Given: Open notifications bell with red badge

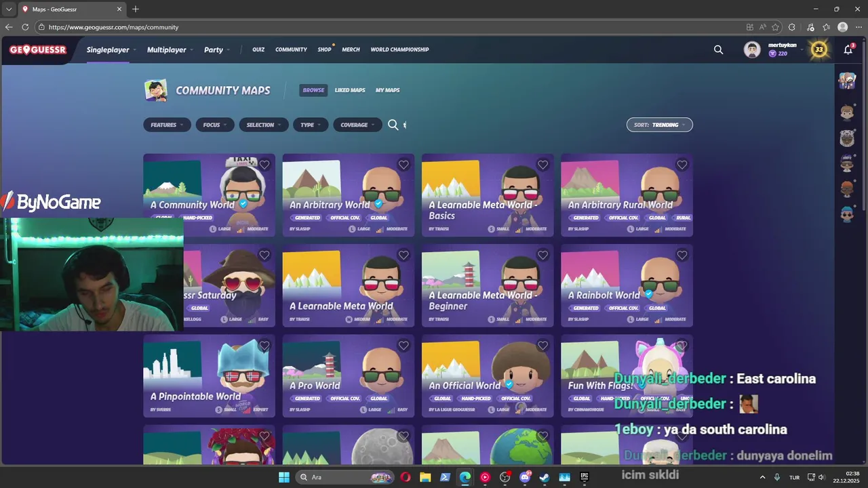Looking at the screenshot, I should pyautogui.click(x=848, y=49).
